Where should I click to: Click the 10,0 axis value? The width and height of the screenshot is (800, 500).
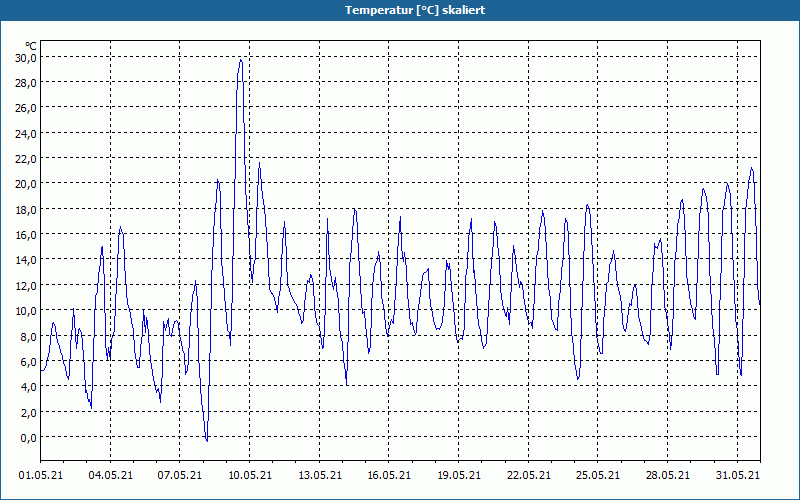click(26, 311)
